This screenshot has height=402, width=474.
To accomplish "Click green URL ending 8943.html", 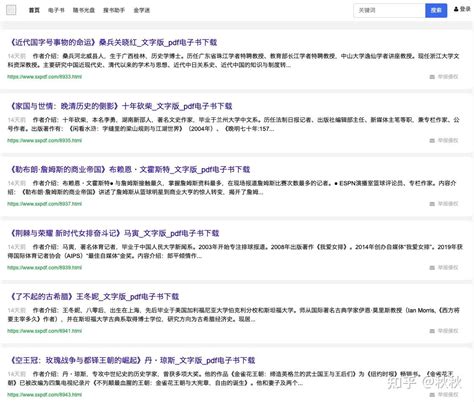I will 45,395.
